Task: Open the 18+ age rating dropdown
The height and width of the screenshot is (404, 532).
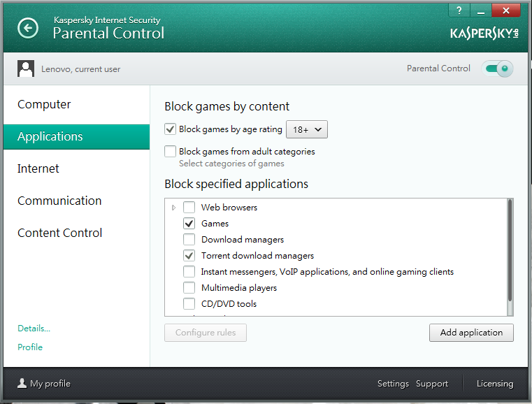Action: click(307, 129)
